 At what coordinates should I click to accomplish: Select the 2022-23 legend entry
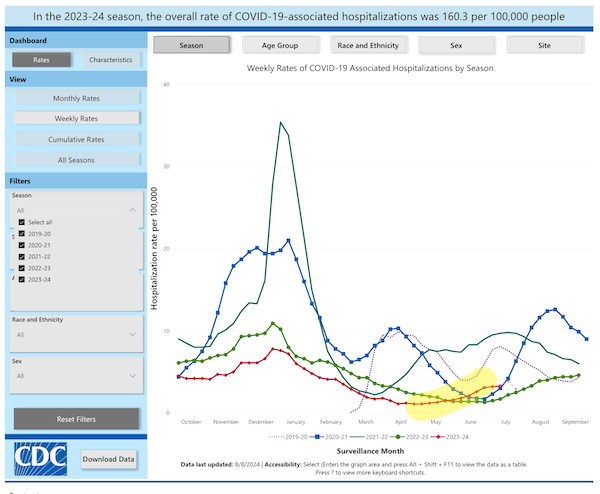(x=409, y=437)
